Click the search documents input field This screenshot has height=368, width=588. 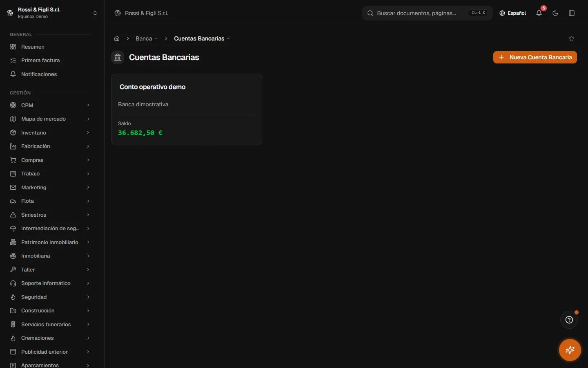[427, 13]
